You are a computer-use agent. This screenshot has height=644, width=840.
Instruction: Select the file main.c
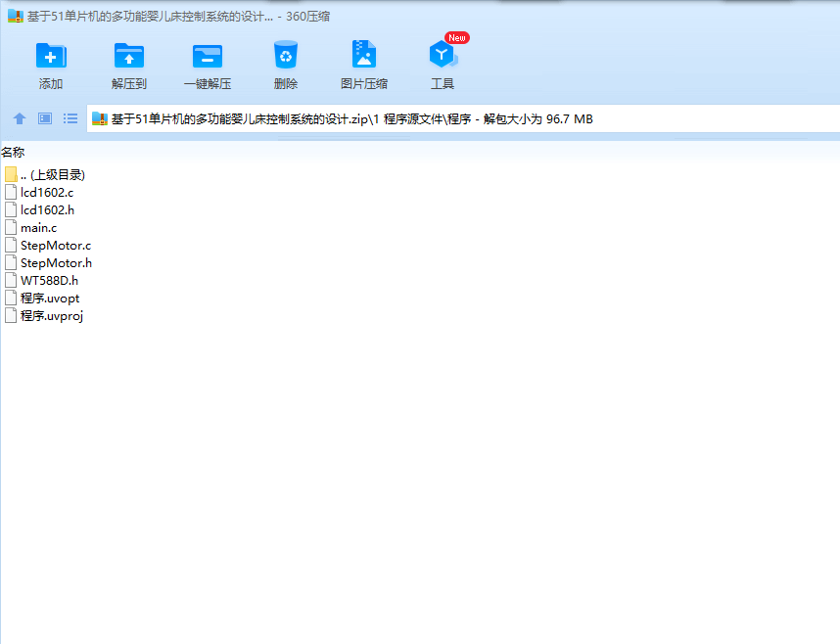30,228
